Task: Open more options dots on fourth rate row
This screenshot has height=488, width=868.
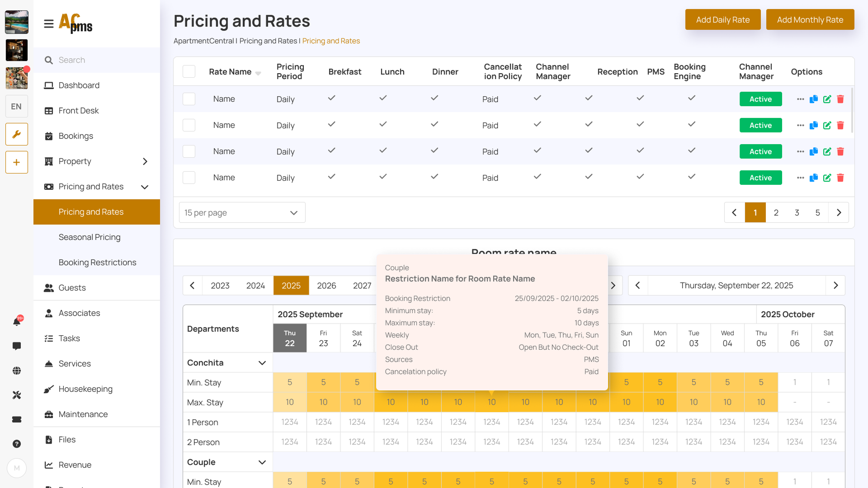Action: 800,178
